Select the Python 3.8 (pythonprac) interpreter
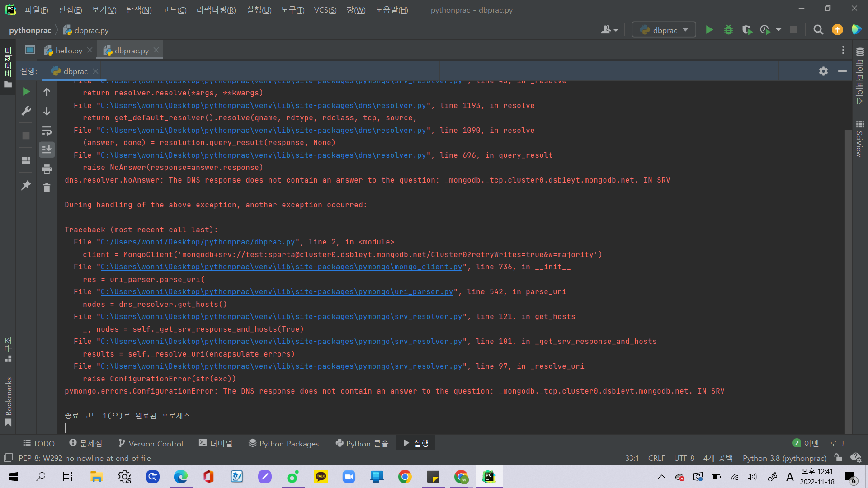868x488 pixels. tap(784, 458)
